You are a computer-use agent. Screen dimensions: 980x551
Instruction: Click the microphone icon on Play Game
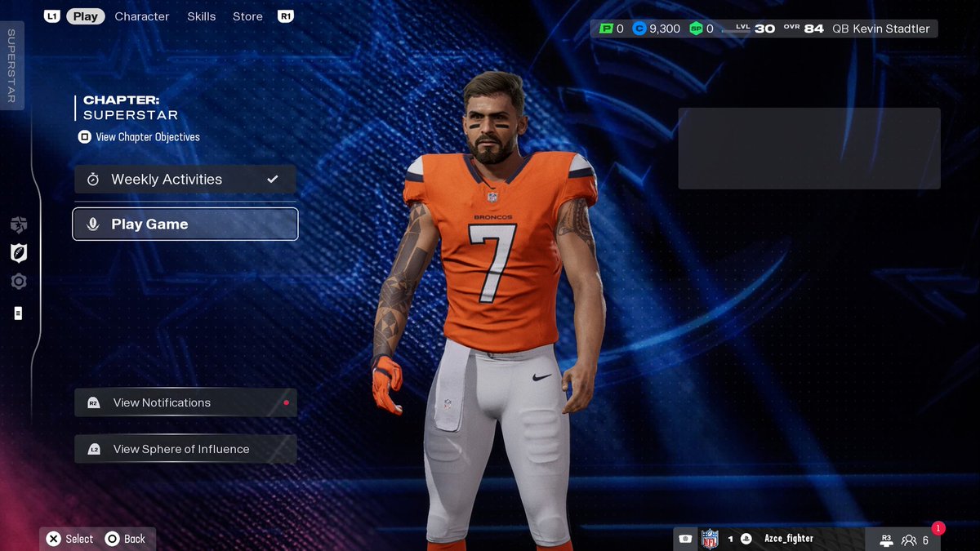pyautogui.click(x=93, y=224)
